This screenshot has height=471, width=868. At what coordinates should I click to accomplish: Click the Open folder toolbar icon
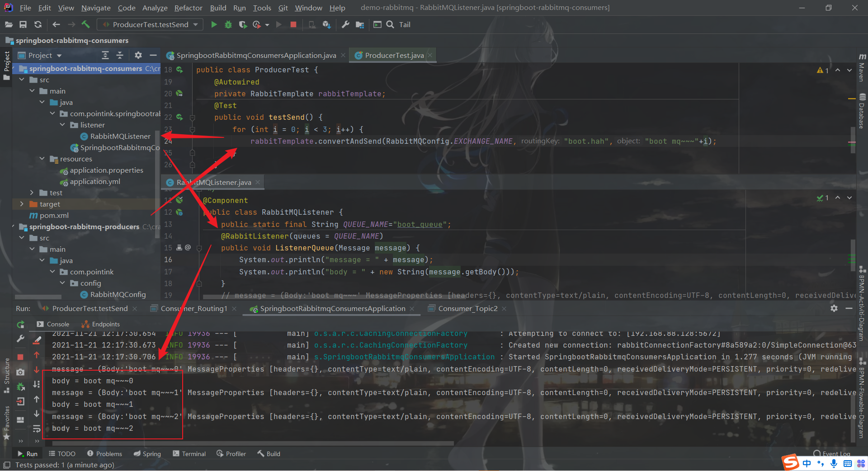tap(9, 25)
